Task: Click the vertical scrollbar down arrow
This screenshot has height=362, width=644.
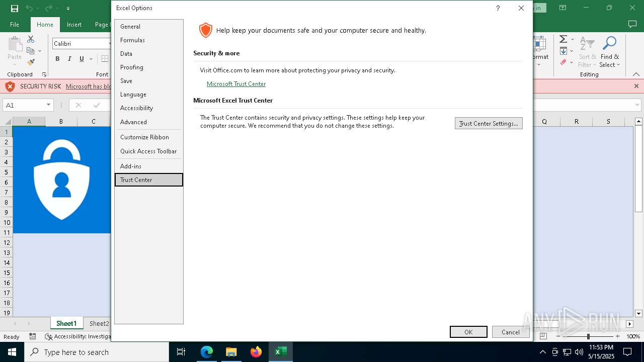Action: point(639,313)
